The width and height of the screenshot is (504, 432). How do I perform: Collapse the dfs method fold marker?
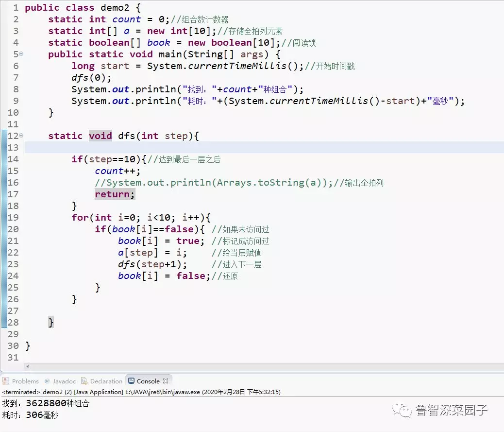[x=21, y=136]
